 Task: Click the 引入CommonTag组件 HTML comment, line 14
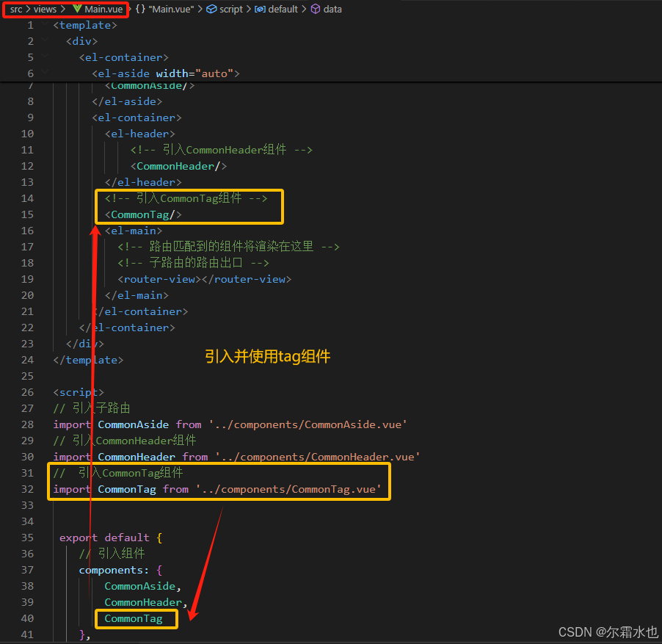tap(186, 198)
